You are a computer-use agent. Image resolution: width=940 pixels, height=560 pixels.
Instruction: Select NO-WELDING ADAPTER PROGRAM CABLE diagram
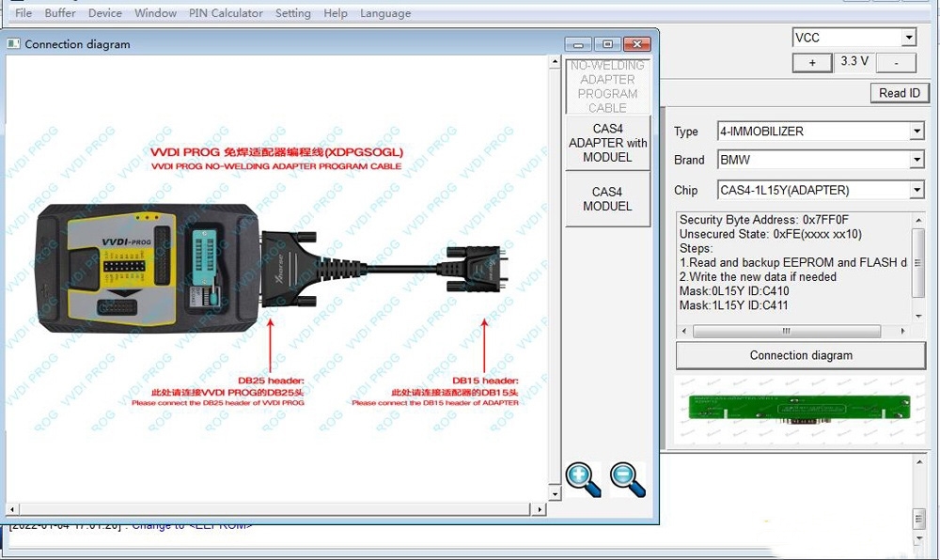pyautogui.click(x=607, y=86)
